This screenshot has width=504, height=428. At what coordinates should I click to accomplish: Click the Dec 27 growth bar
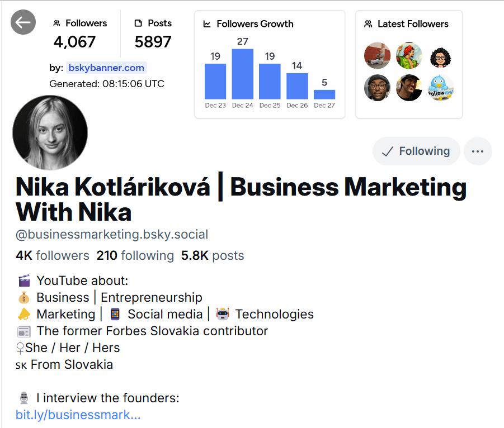click(x=324, y=94)
